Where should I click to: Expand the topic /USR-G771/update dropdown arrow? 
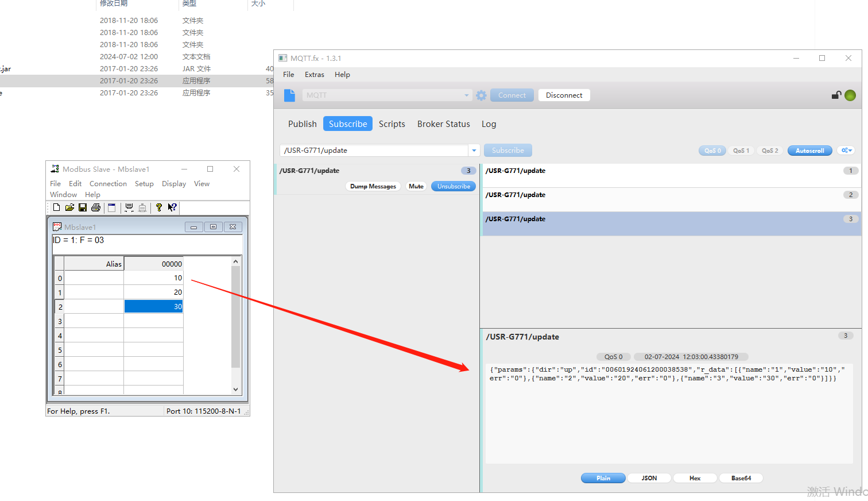[x=474, y=151]
